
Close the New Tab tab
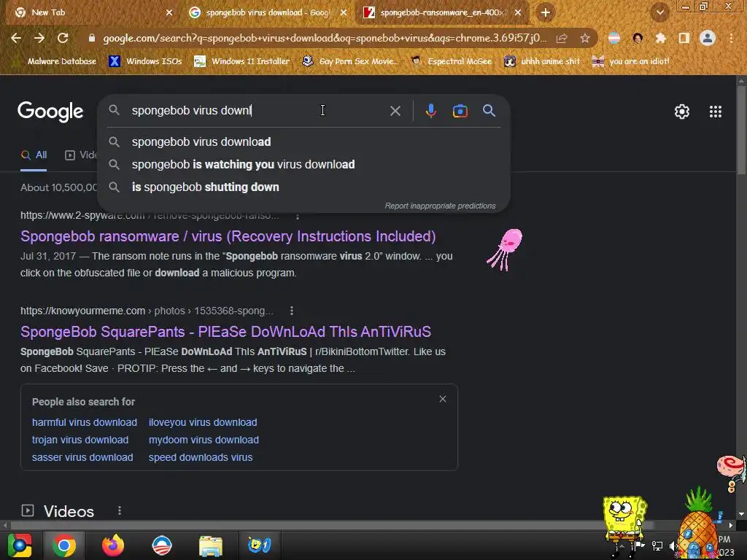(169, 12)
